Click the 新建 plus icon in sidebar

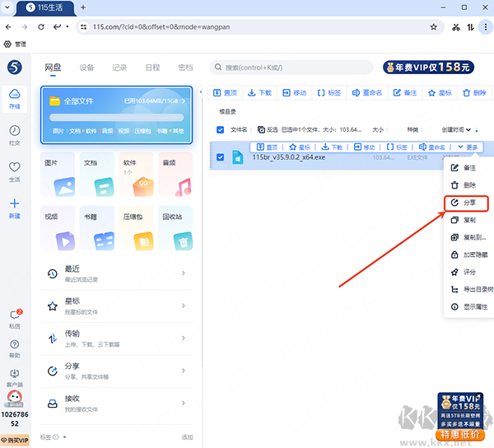click(x=15, y=207)
